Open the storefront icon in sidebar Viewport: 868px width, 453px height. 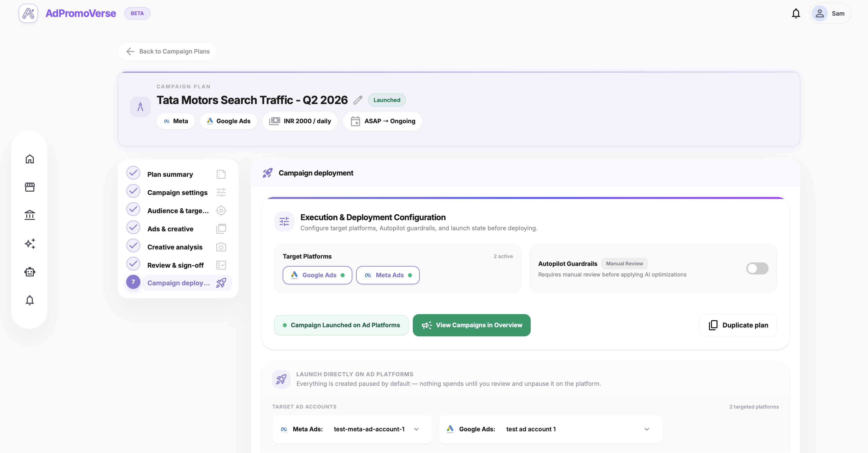pyautogui.click(x=30, y=187)
